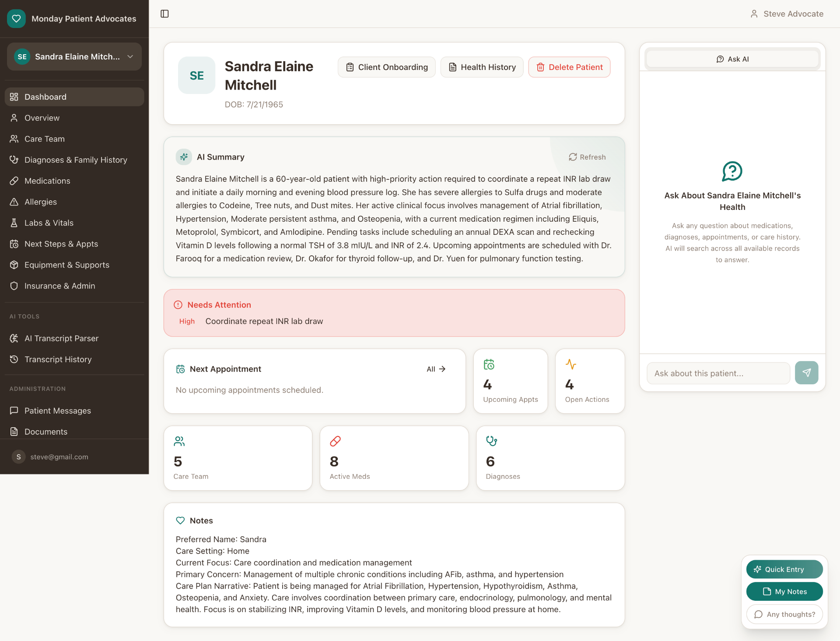Click the patient DOB: 7/21/1965 text
The width and height of the screenshot is (840, 641).
coord(254,105)
